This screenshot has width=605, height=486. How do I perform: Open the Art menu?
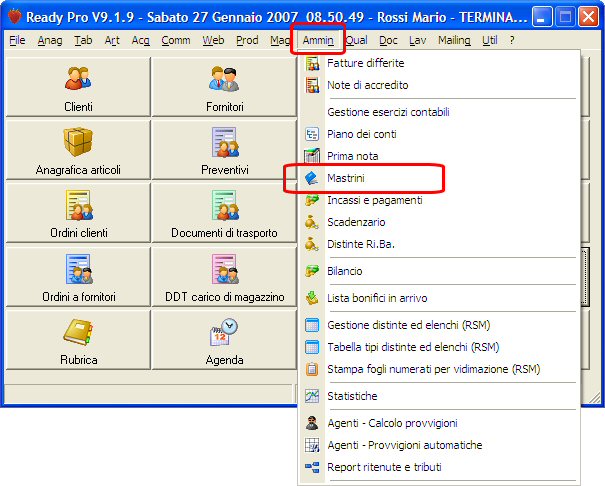coord(112,40)
